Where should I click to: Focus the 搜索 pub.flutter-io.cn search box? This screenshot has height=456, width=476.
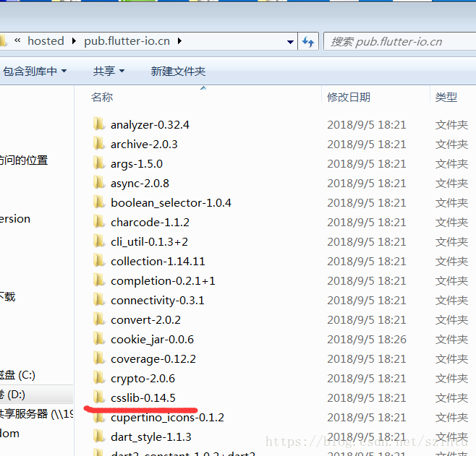(x=400, y=41)
